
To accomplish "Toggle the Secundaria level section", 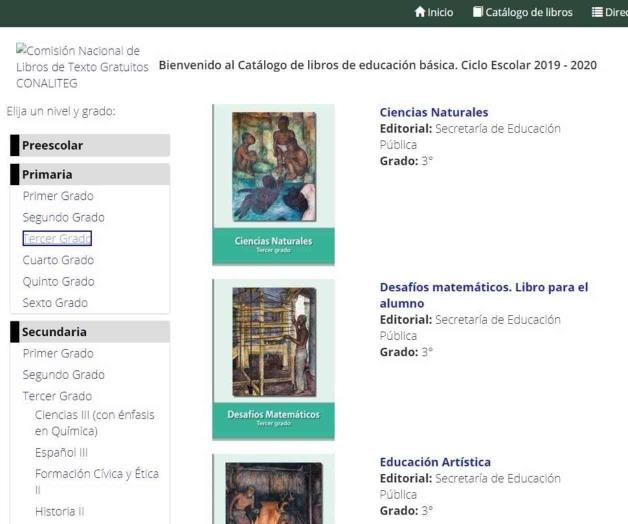I will click(x=90, y=332).
